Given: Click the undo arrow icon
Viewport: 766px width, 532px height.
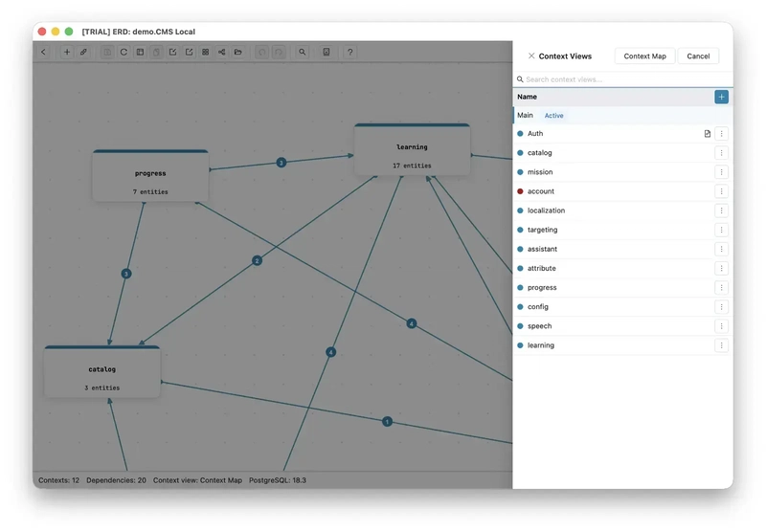Looking at the screenshot, I should click(x=262, y=52).
